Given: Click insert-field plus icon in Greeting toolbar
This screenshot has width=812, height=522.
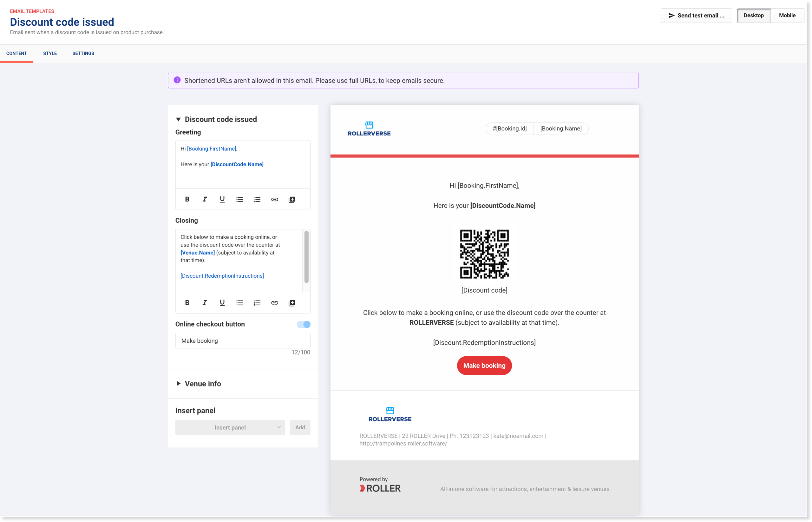Looking at the screenshot, I should [x=292, y=199].
